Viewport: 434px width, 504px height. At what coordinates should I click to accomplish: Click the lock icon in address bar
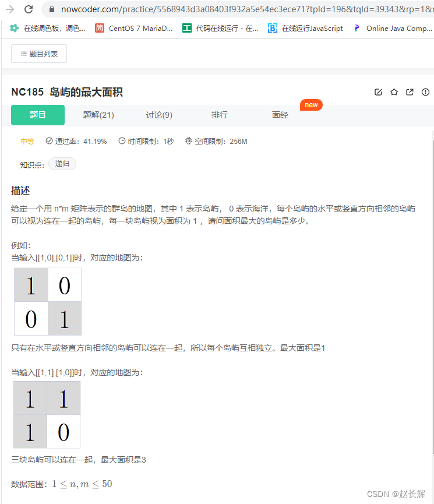[x=51, y=9]
